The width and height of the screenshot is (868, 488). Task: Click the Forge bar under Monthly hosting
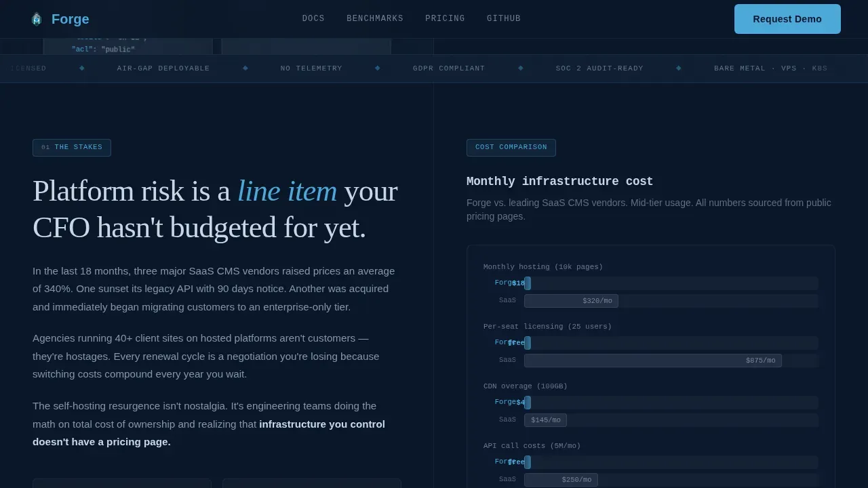[x=528, y=283]
